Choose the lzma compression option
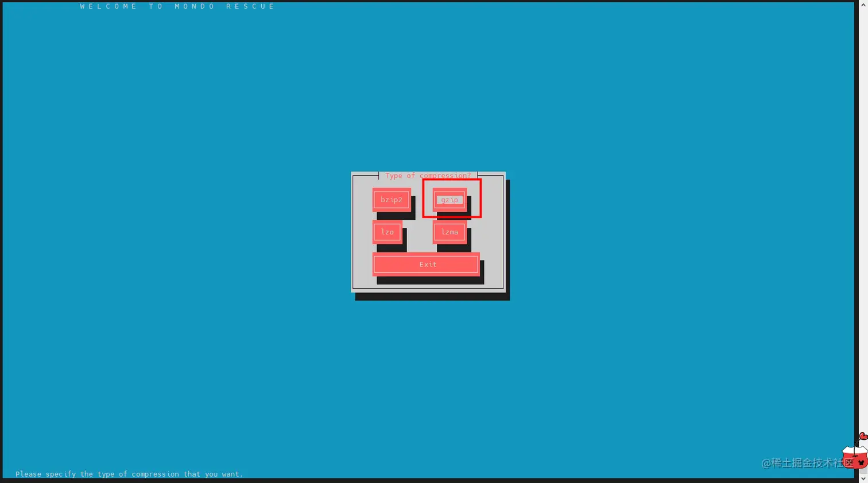This screenshot has width=868, height=483. 449,232
